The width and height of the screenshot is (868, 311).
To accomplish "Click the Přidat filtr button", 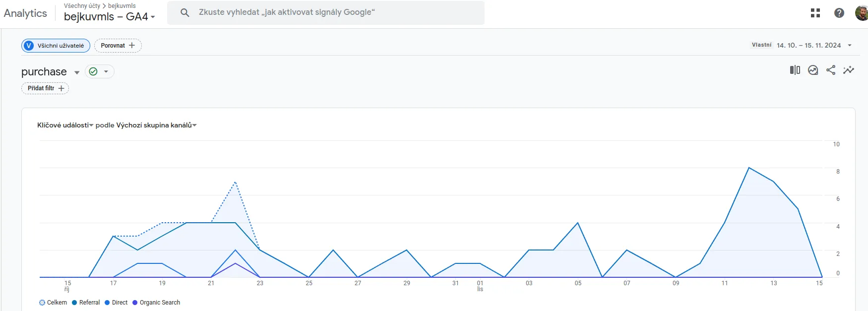I will click(x=45, y=88).
